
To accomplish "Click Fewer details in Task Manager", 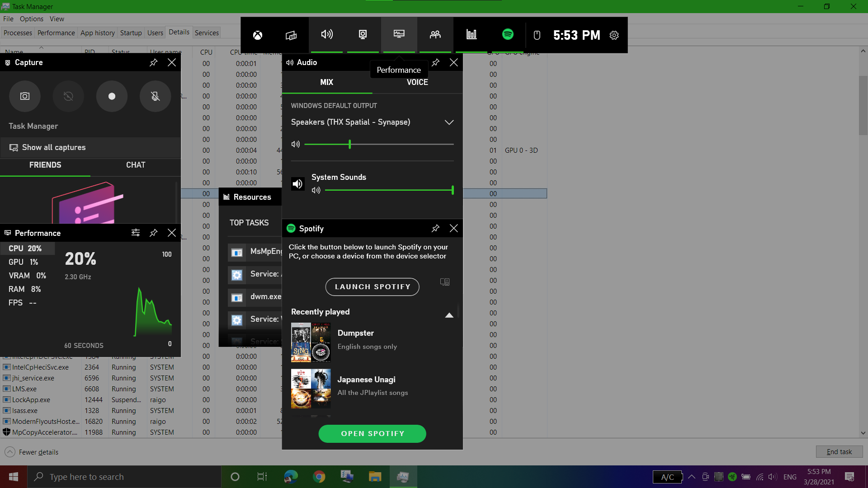I will [32, 452].
